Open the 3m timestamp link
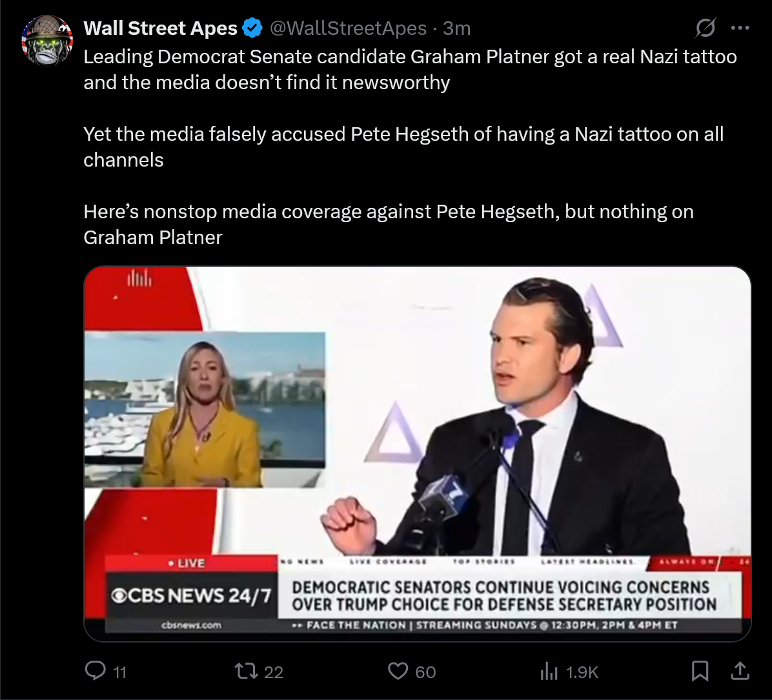772x700 pixels. 456,28
